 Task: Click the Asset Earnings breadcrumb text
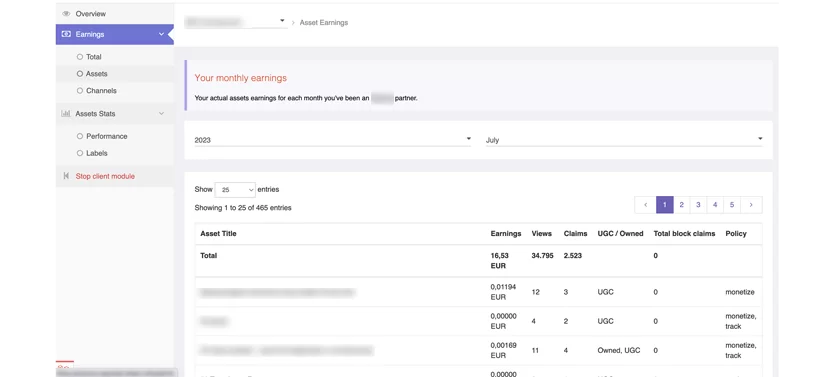click(323, 23)
